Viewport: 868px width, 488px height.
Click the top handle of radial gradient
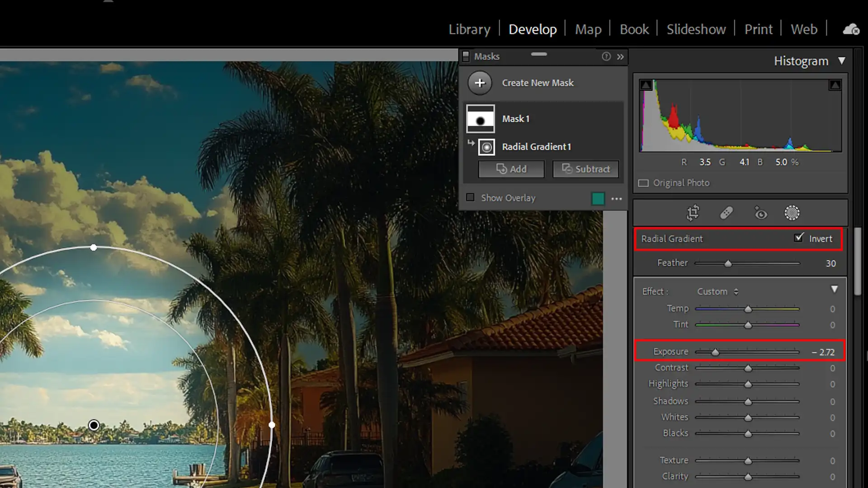click(x=94, y=248)
